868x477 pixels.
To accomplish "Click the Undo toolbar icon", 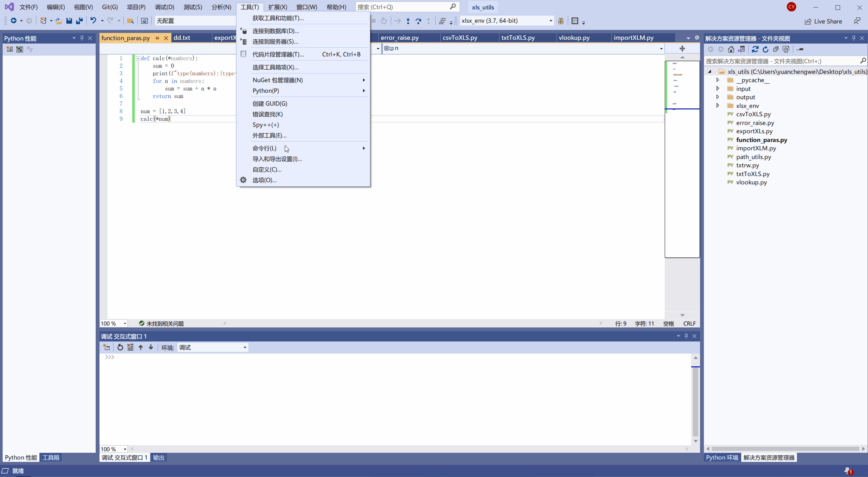I will tap(93, 21).
